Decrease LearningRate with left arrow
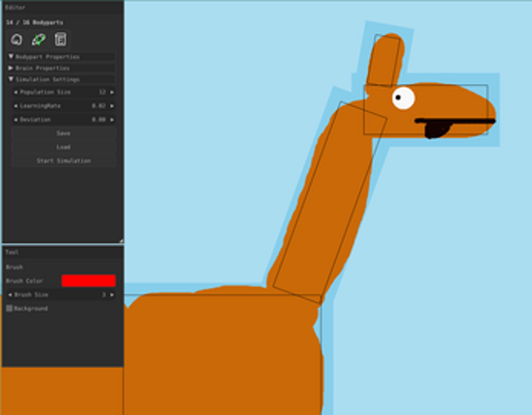 click(15, 106)
